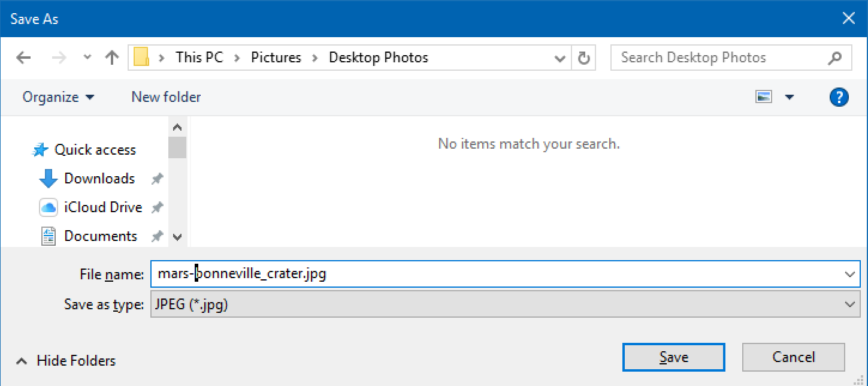
Task: Expand the address bar history dropdown
Action: click(559, 58)
